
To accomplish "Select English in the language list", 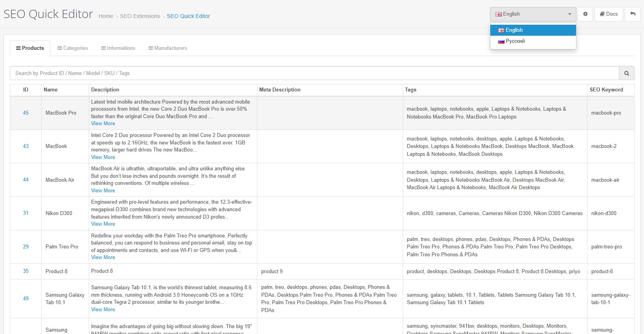I will [533, 30].
